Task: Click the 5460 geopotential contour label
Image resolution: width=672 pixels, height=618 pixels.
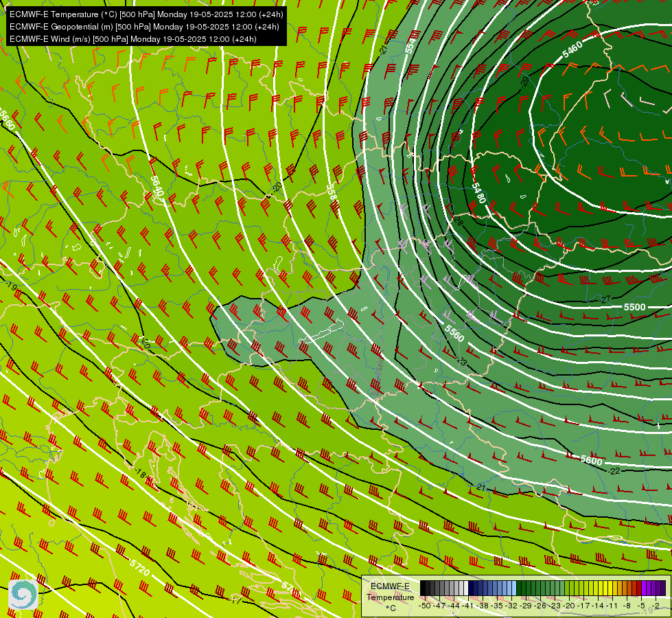Action: pyautogui.click(x=572, y=49)
